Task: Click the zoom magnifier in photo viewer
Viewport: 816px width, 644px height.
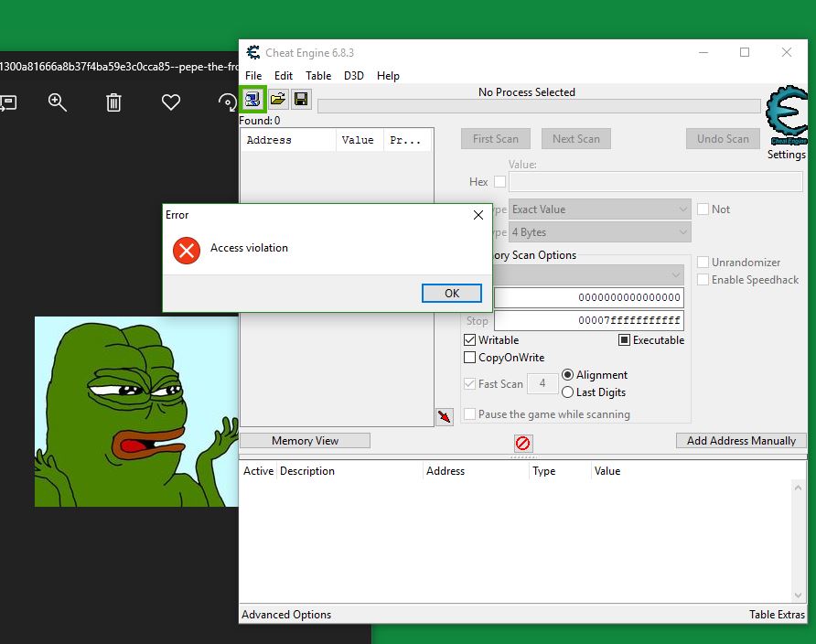Action: tap(58, 102)
